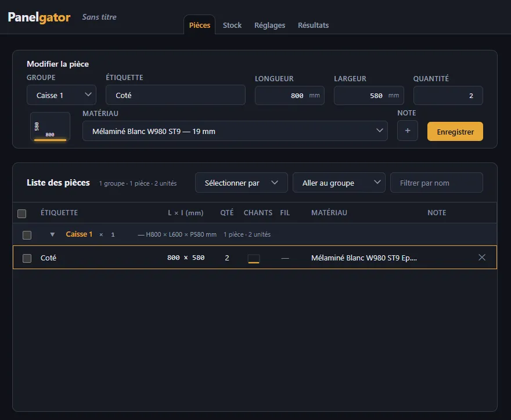Collapse the Caisse 1 group triangle

[x=52, y=234]
